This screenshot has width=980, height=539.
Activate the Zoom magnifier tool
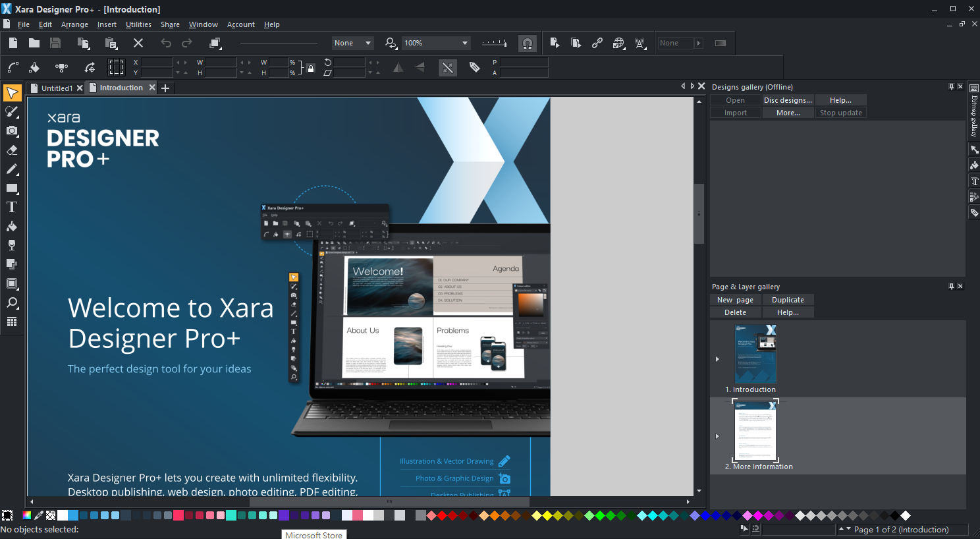12,302
